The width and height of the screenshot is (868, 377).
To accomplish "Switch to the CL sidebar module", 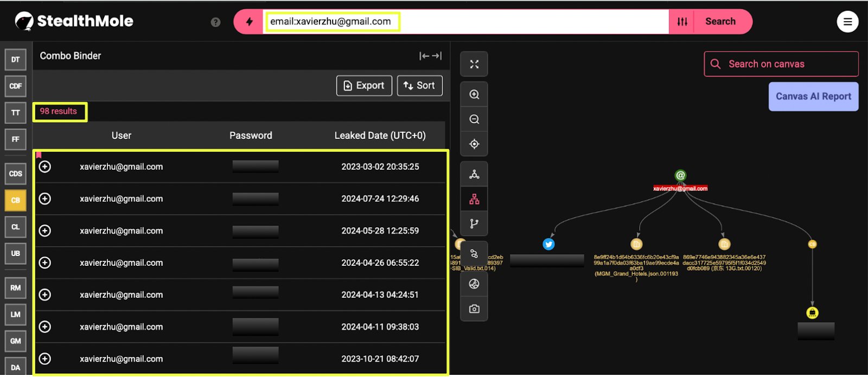I will (16, 227).
